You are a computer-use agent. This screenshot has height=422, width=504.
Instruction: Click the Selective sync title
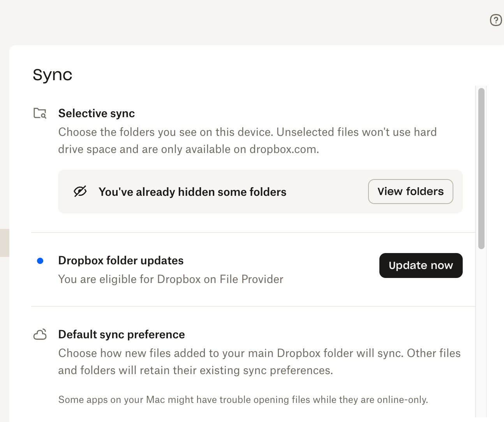coord(97,113)
